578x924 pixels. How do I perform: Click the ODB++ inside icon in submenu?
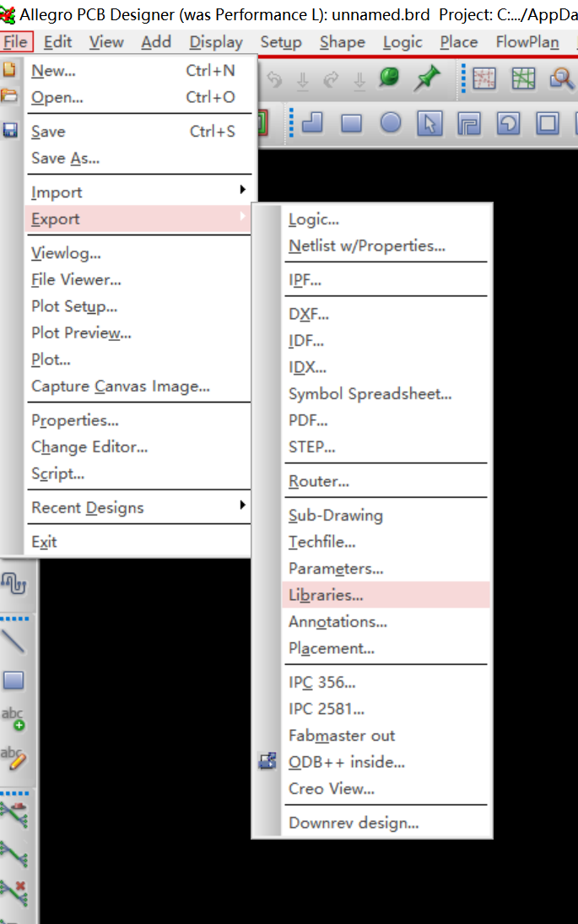267,761
